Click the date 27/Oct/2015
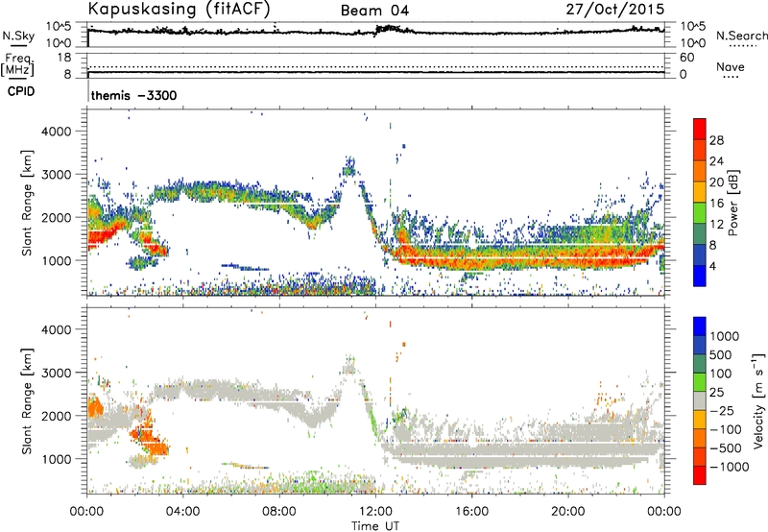This screenshot has width=768, height=532. 615,10
